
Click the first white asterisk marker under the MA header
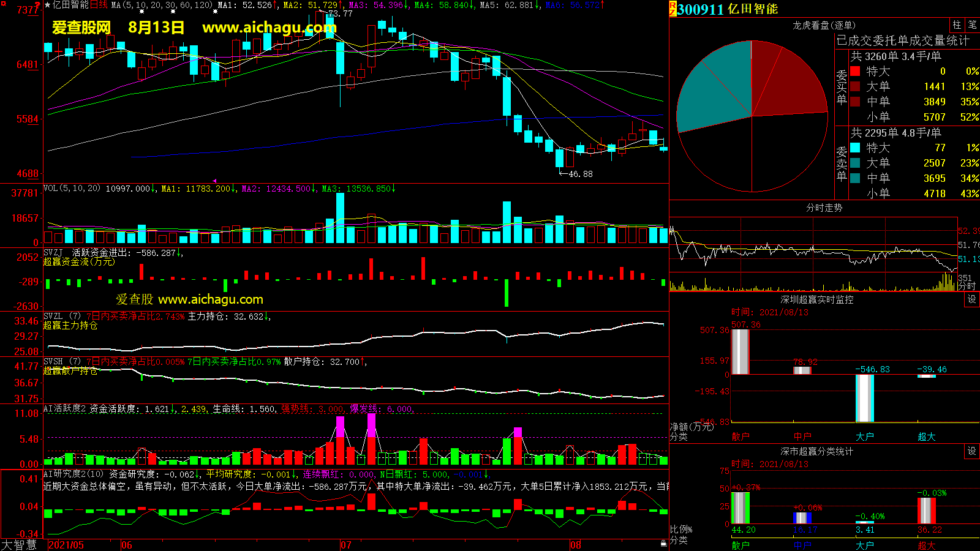142,12
